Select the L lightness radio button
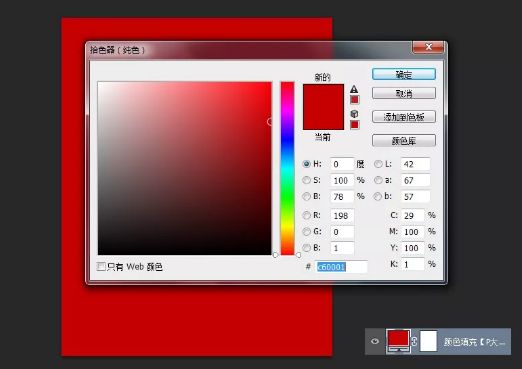Screen dimensions: 522x369 (x=378, y=164)
